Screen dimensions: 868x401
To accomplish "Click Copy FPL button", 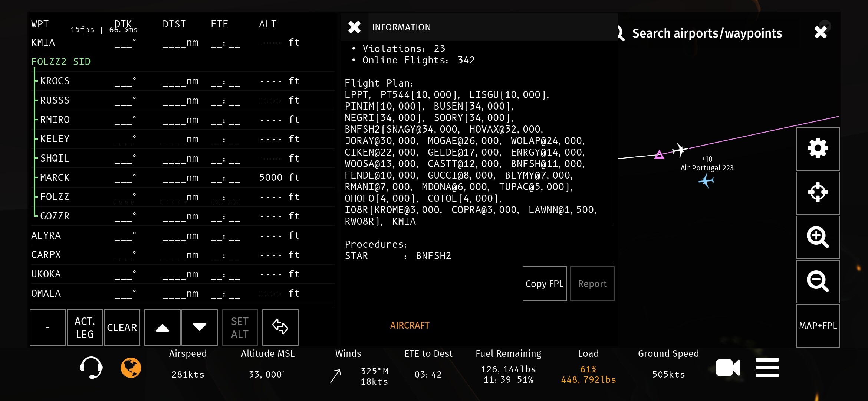I will [544, 284].
